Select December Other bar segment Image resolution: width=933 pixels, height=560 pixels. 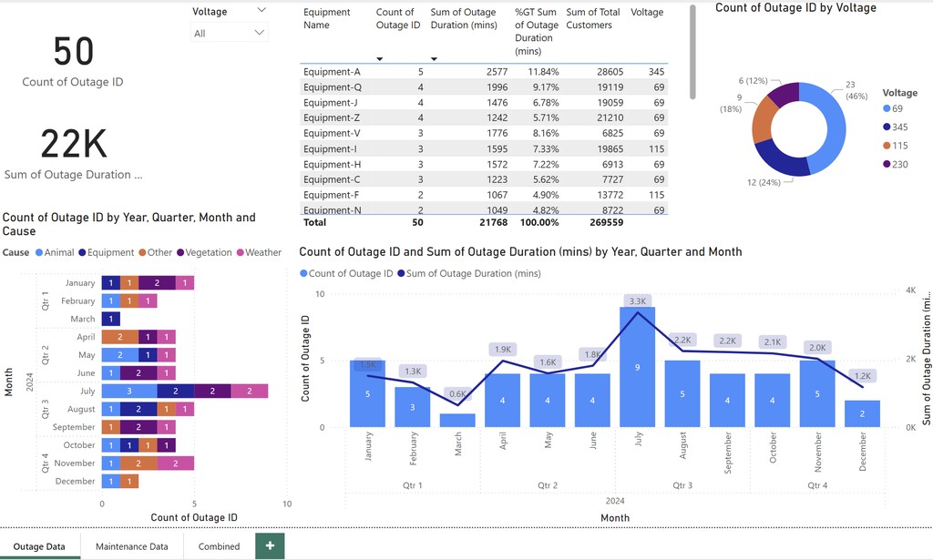[129, 481]
